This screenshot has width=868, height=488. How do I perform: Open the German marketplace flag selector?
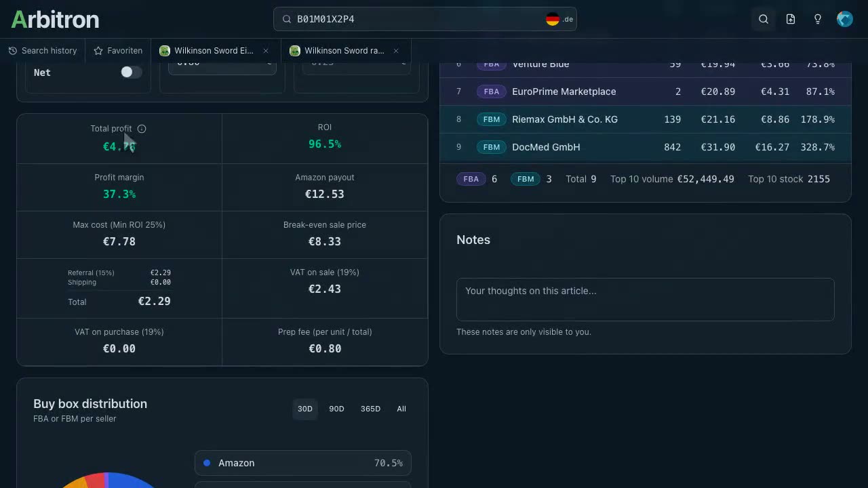click(x=559, y=19)
